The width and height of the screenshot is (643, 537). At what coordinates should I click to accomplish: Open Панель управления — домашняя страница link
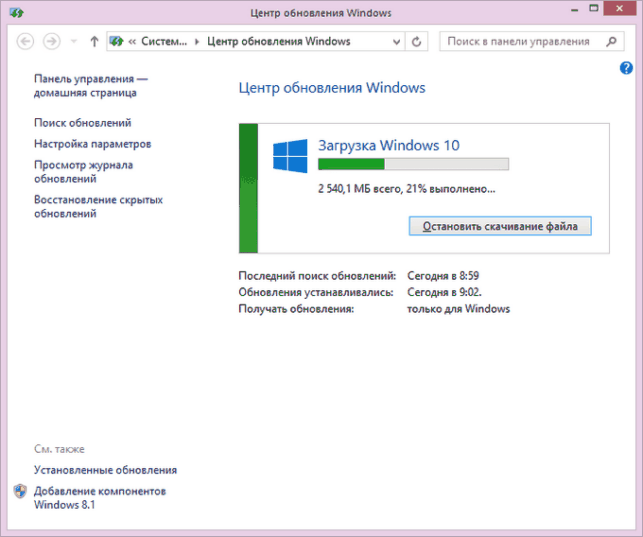91,86
